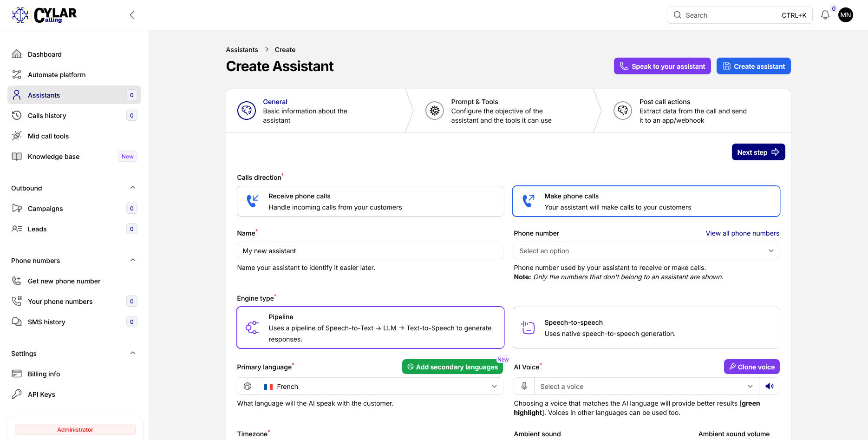Click the Leads list icon

17,229
